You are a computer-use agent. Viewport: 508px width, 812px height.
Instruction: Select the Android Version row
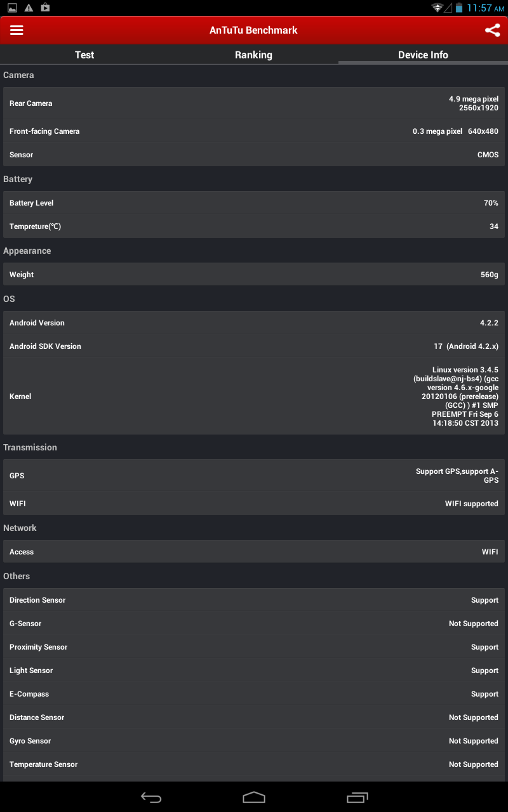click(x=254, y=323)
